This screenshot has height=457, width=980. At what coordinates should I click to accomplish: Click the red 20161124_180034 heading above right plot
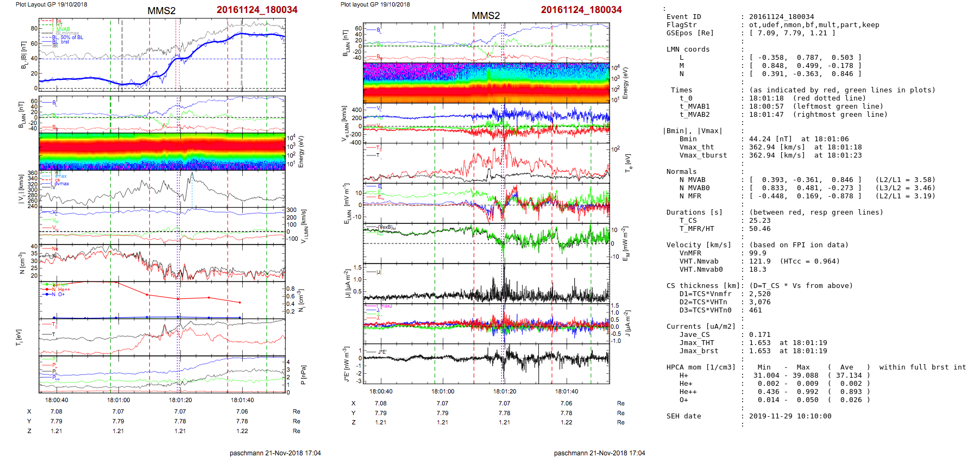(581, 10)
